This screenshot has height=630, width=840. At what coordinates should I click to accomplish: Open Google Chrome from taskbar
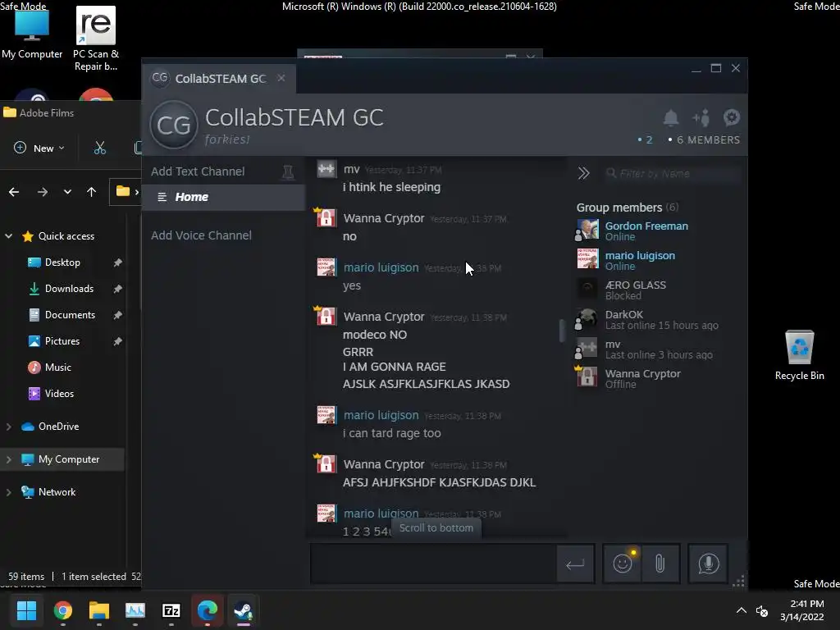point(62,610)
